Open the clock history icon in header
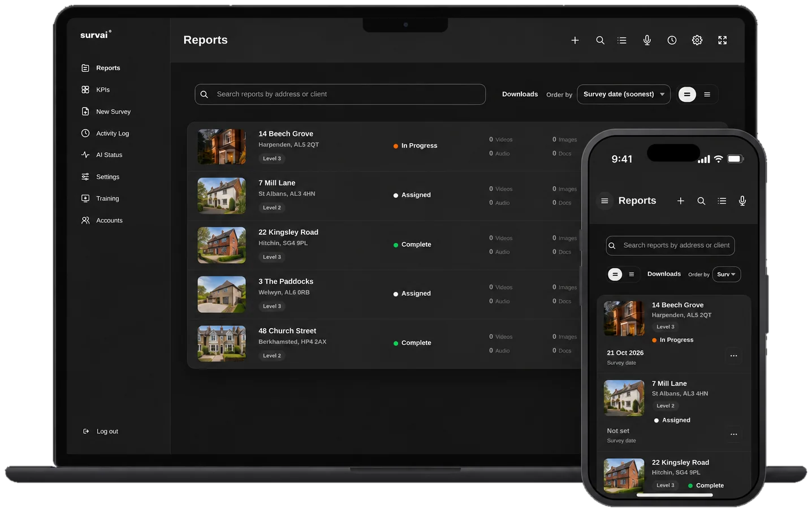Screen dimensions: 812x512 pyautogui.click(x=672, y=40)
